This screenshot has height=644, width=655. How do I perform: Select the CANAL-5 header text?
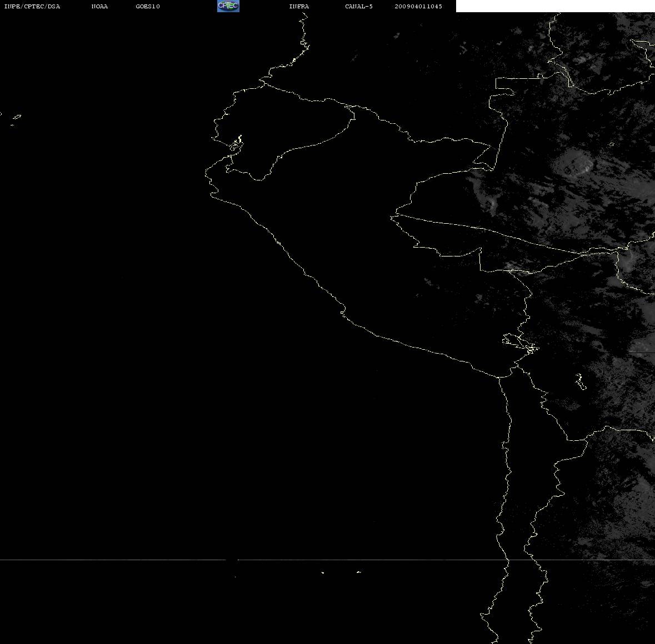point(359,6)
